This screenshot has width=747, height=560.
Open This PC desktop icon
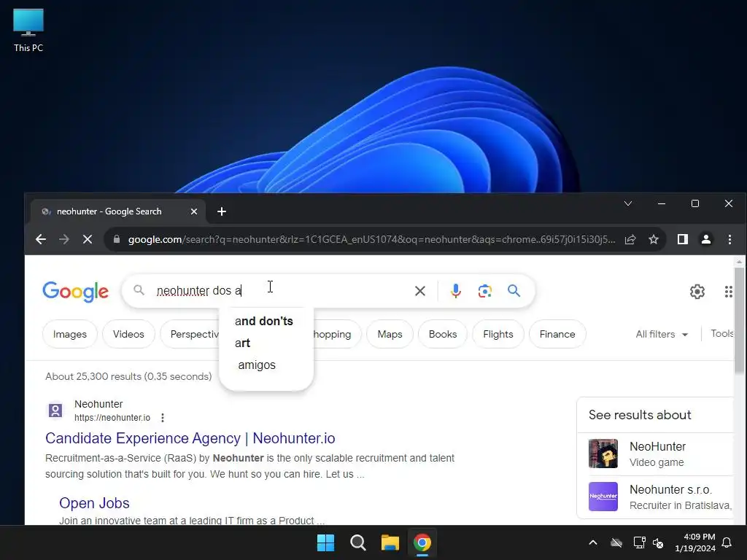click(x=28, y=31)
